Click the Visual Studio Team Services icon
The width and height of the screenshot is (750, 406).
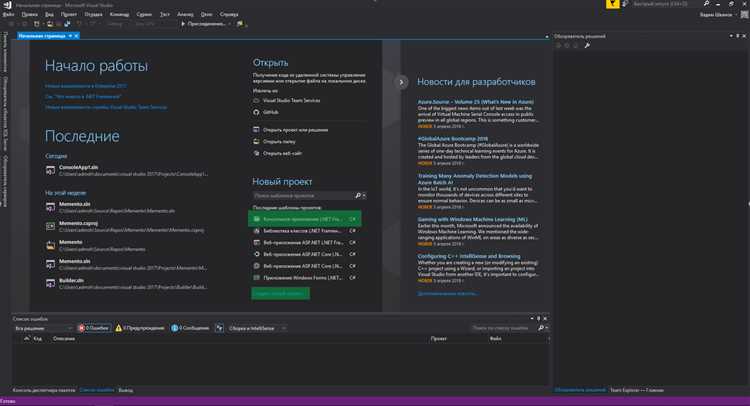point(257,101)
